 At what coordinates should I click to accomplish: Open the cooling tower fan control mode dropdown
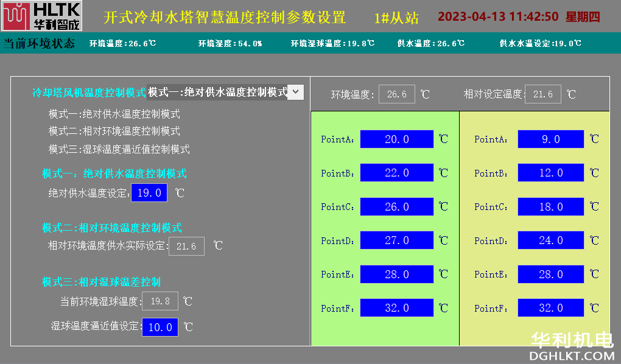pyautogui.click(x=295, y=92)
